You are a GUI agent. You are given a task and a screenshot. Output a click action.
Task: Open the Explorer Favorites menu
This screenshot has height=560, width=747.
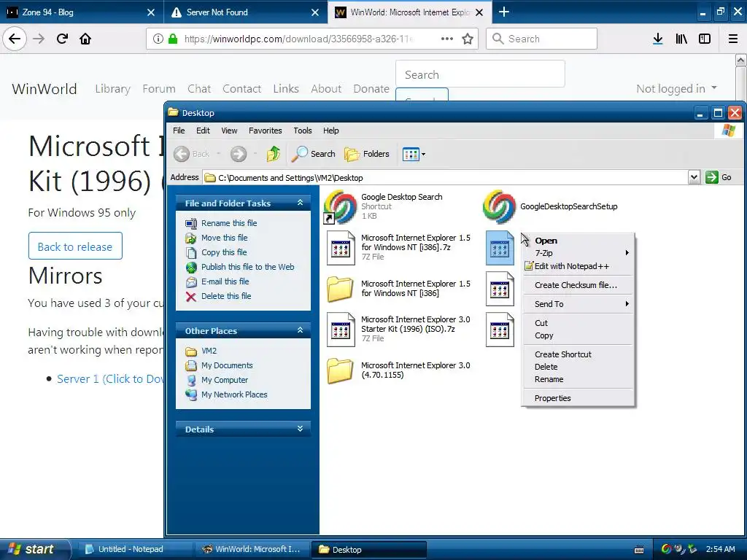265,131
